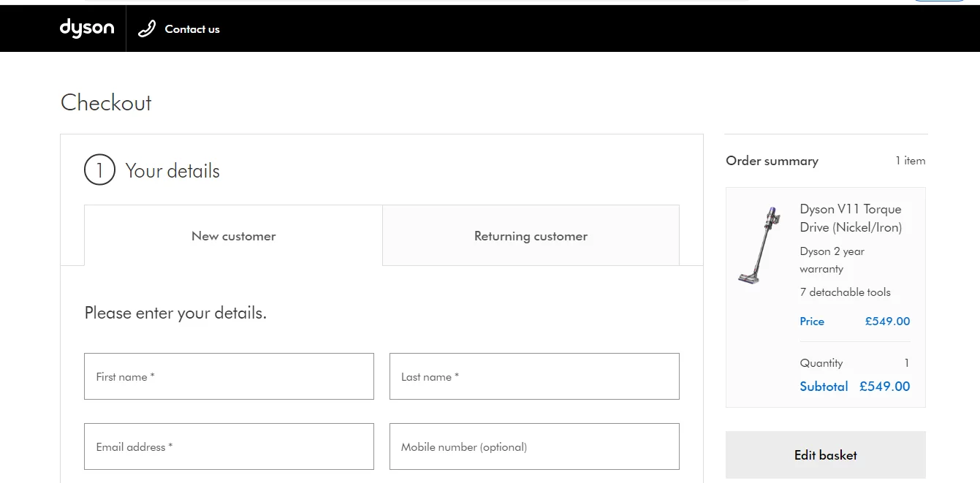Open the Contact us link
980x483 pixels.
[x=192, y=29]
